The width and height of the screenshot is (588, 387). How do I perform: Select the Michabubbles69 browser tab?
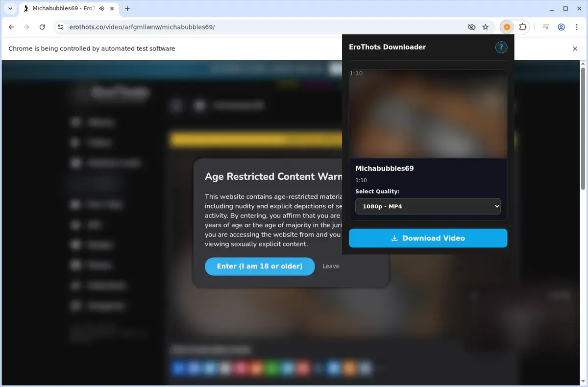pyautogui.click(x=69, y=8)
